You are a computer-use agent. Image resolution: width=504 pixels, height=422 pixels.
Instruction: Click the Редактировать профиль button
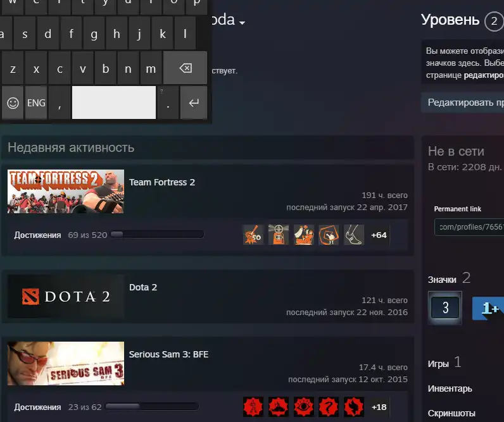click(x=465, y=102)
